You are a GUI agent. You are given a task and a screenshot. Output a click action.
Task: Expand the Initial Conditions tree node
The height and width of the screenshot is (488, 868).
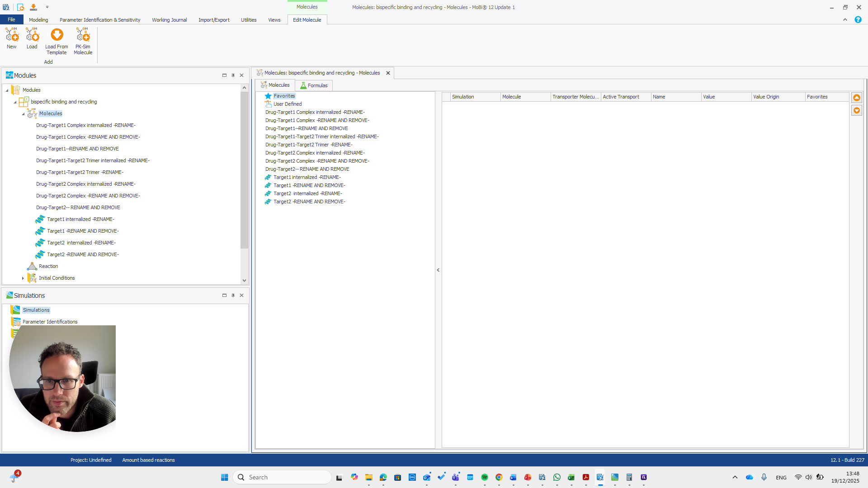23,277
